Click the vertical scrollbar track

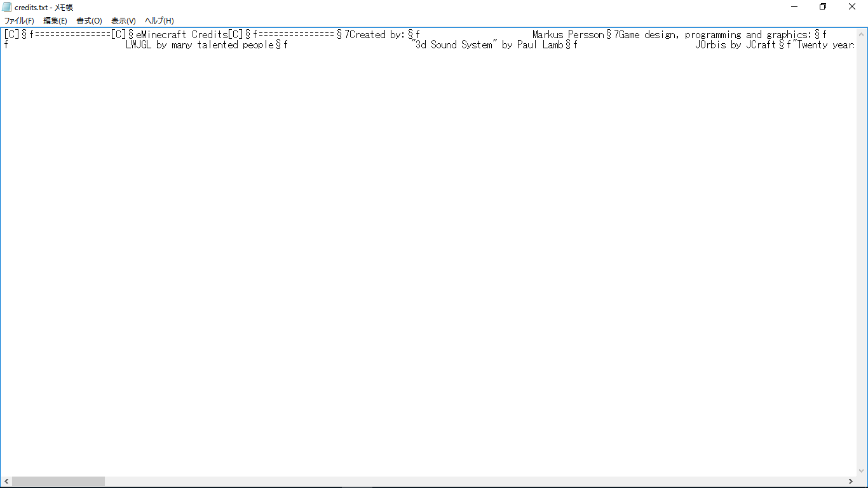point(862,252)
